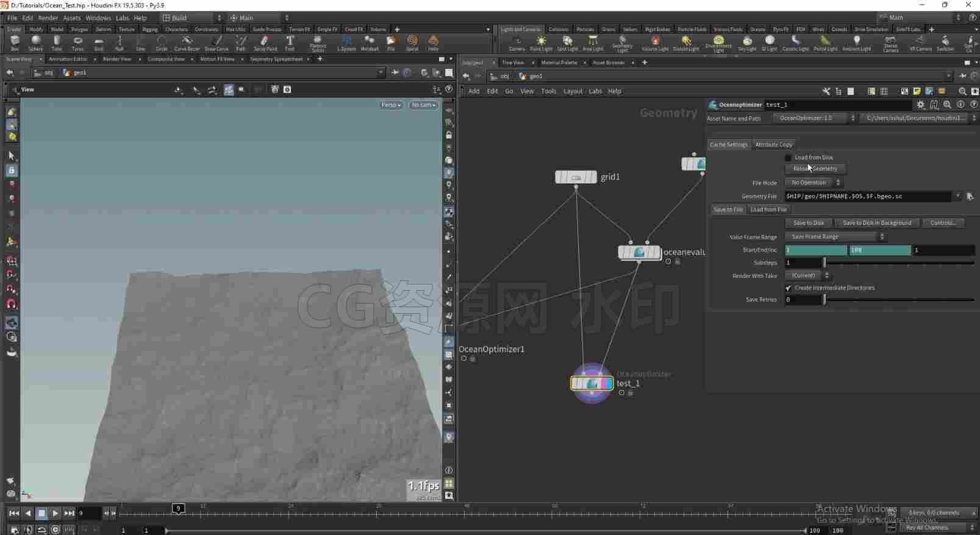The height and width of the screenshot is (535, 980).
Task: Switch to the Load from File tab
Action: [x=768, y=210]
